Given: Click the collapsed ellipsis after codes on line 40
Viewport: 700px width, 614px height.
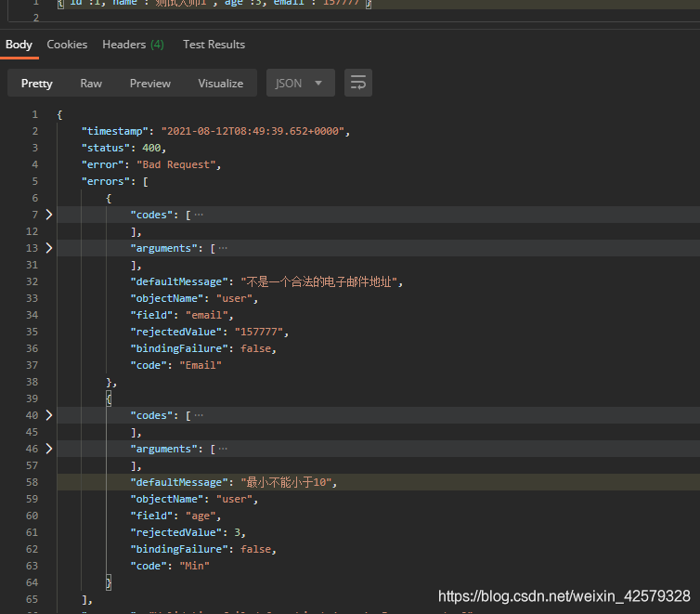Looking at the screenshot, I should coord(199,415).
